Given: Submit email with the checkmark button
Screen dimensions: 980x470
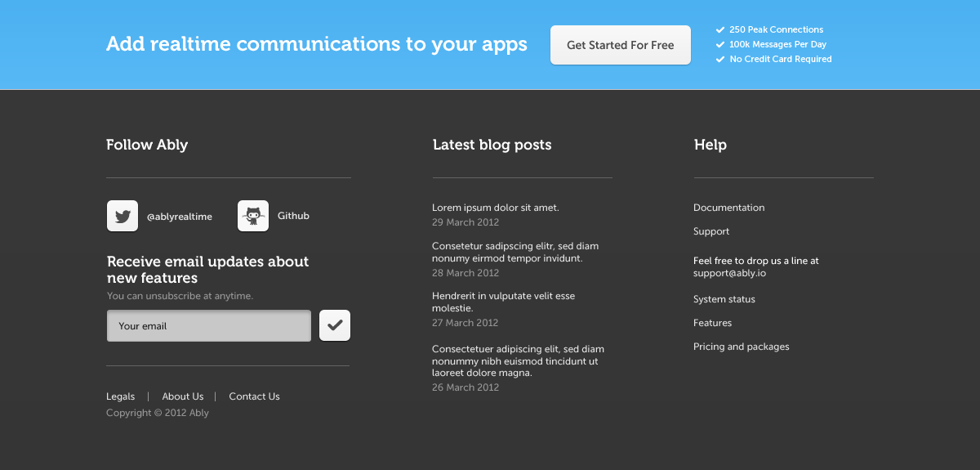Looking at the screenshot, I should (335, 325).
